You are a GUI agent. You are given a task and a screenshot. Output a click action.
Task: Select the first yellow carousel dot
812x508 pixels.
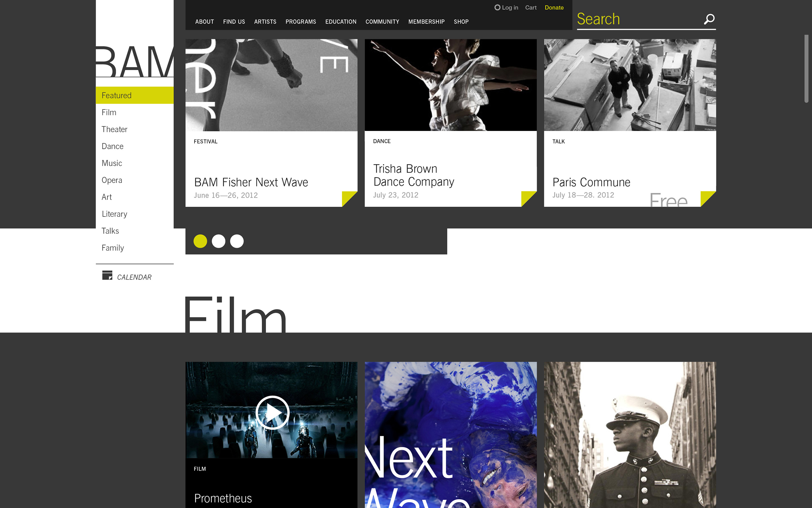[200, 241]
